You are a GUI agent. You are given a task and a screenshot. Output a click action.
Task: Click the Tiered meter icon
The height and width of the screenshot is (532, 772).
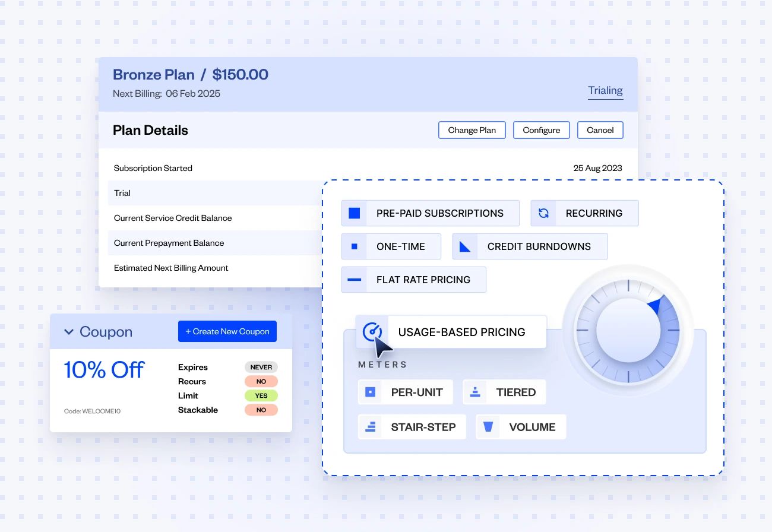point(475,391)
